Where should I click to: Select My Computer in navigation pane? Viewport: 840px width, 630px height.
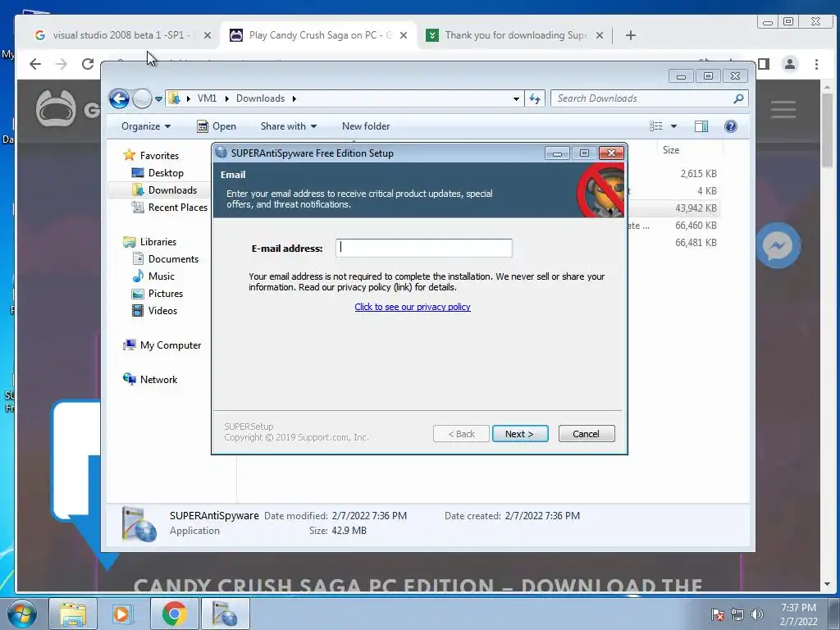[162, 345]
